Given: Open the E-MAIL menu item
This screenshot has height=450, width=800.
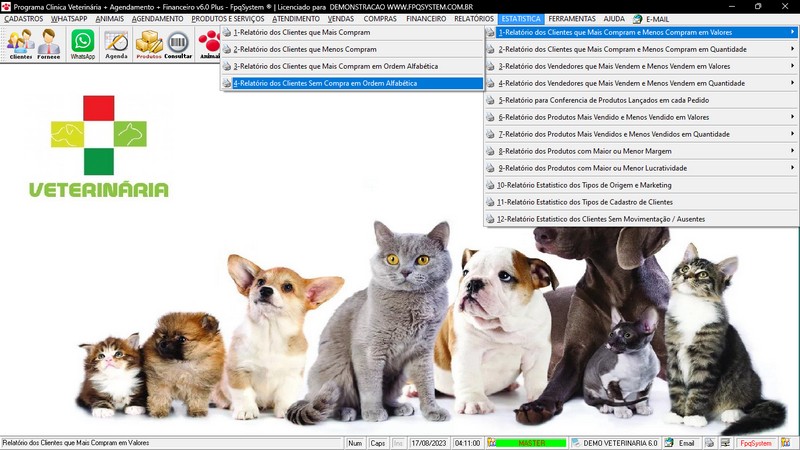Looking at the screenshot, I should 657,19.
